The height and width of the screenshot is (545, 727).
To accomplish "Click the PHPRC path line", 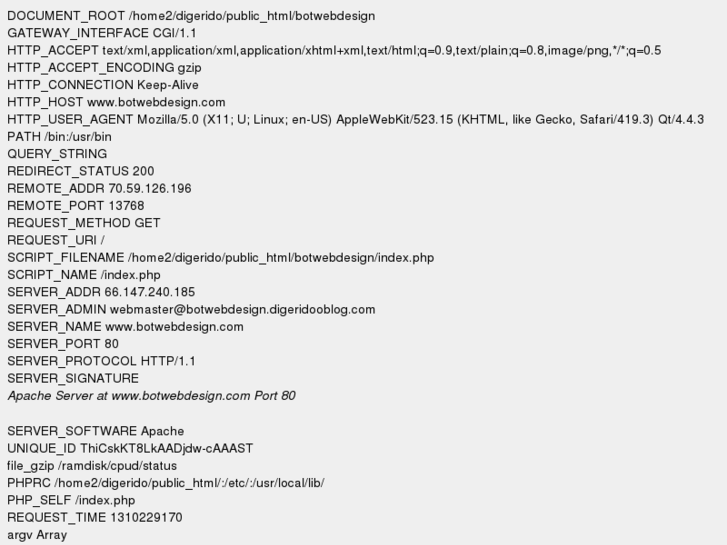I will pyautogui.click(x=166, y=483).
